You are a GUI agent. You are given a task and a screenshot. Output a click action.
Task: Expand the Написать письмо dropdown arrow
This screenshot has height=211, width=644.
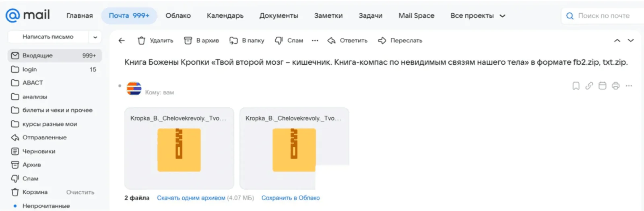tap(95, 37)
